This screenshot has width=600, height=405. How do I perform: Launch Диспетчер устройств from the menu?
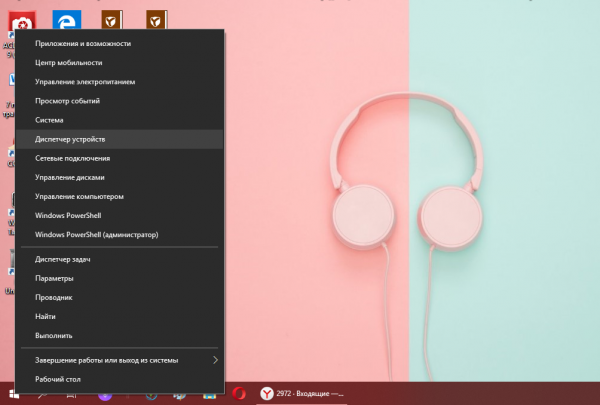point(119,139)
